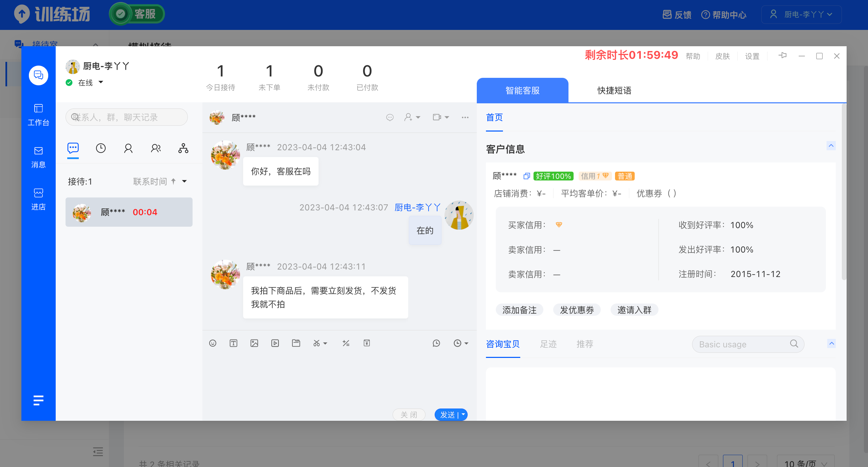868x467 pixels.
Task: Open the send options arrow on 发送 button
Action: (x=463, y=415)
